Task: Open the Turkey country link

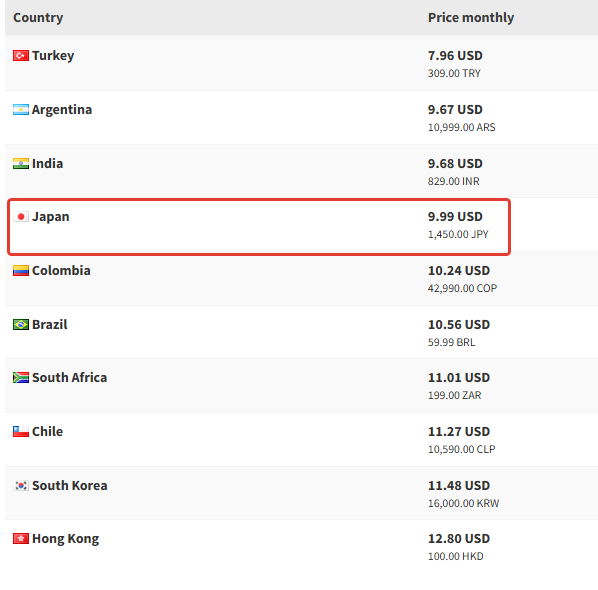Action: pos(53,56)
